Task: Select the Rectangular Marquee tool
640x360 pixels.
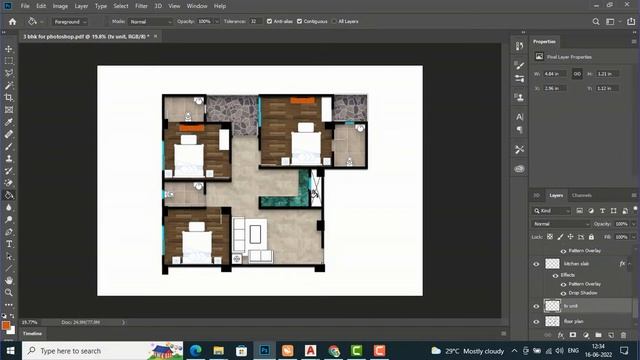Action: [9, 61]
